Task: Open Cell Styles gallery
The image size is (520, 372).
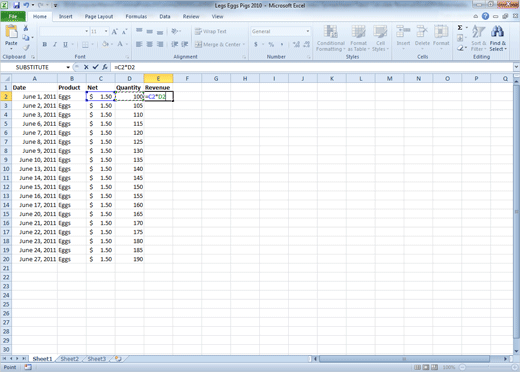Action: (380, 38)
